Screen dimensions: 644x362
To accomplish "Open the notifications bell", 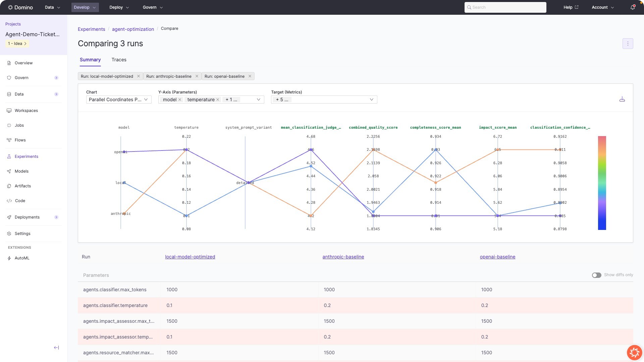I will [633, 7].
